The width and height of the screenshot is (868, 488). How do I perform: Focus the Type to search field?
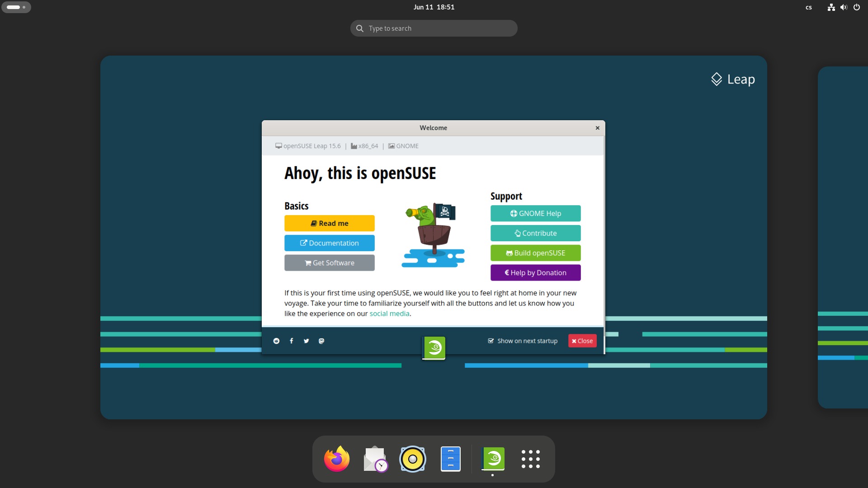click(434, 28)
